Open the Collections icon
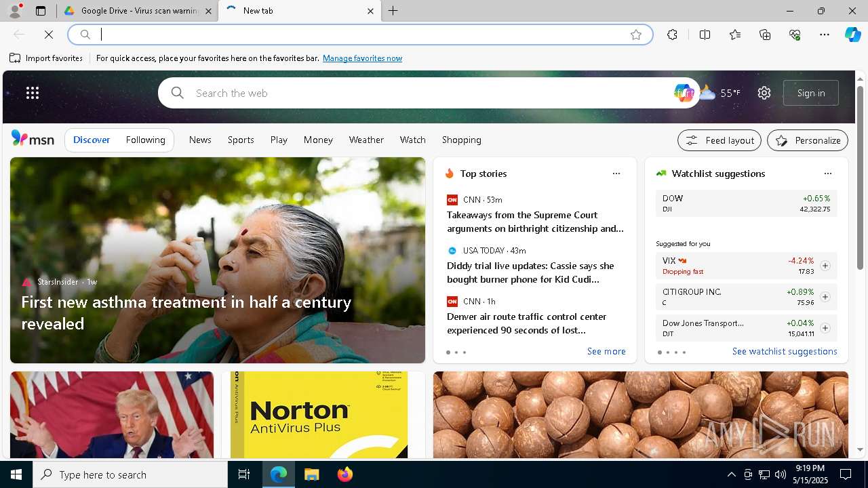This screenshot has width=868, height=488. 765,35
